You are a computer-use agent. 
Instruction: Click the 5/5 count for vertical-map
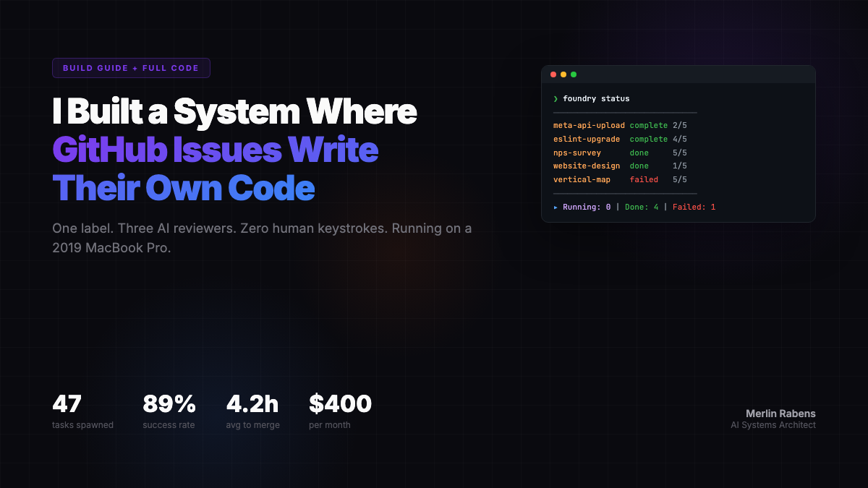[x=680, y=179]
